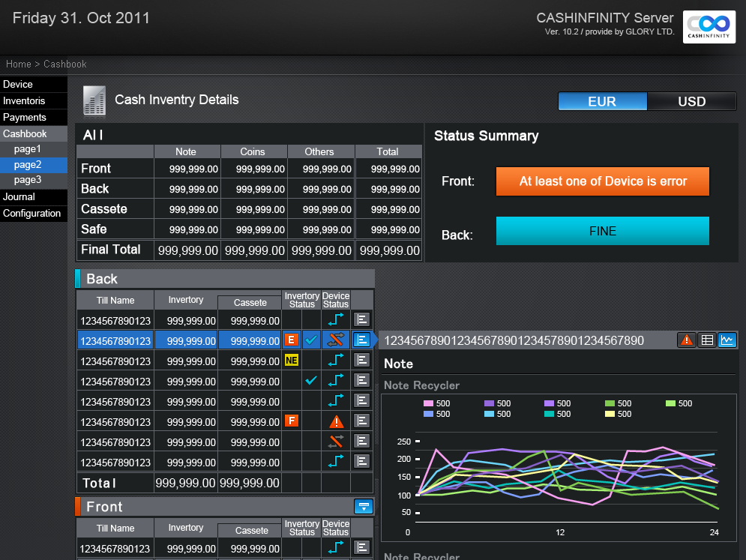The image size is (746, 560).
Task: Toggle the checkmark in the selected till row
Action: pos(312,340)
